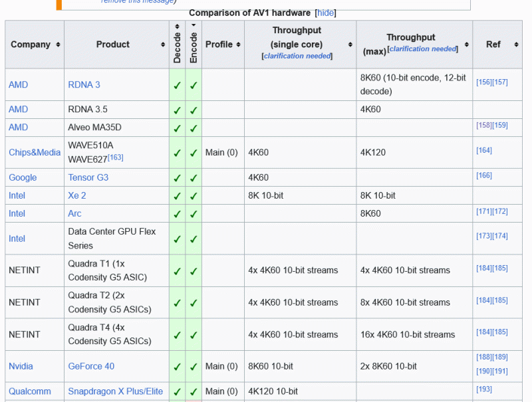Open reference 171 citation
The height and width of the screenshot is (402, 532).
[x=484, y=211]
